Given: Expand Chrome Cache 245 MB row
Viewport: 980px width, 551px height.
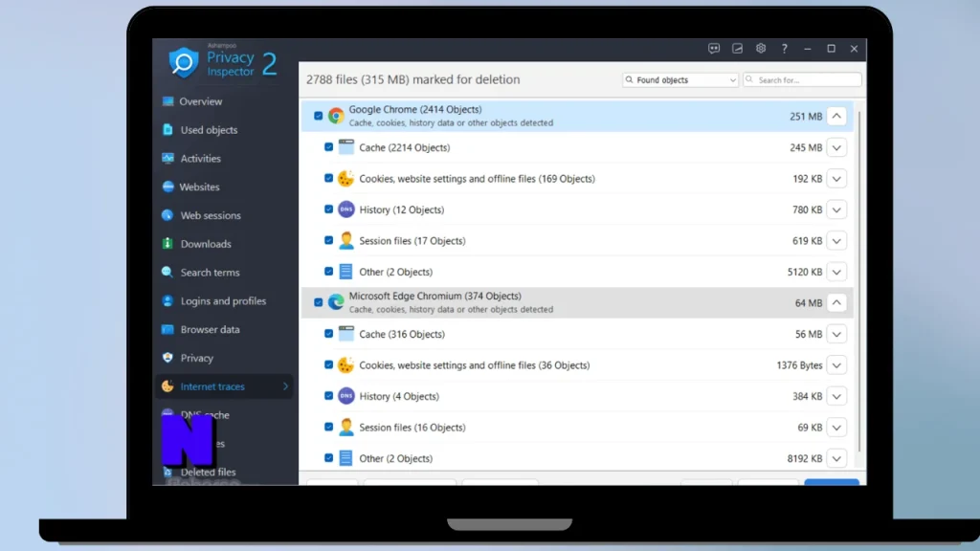Looking at the screenshot, I should click(x=836, y=147).
